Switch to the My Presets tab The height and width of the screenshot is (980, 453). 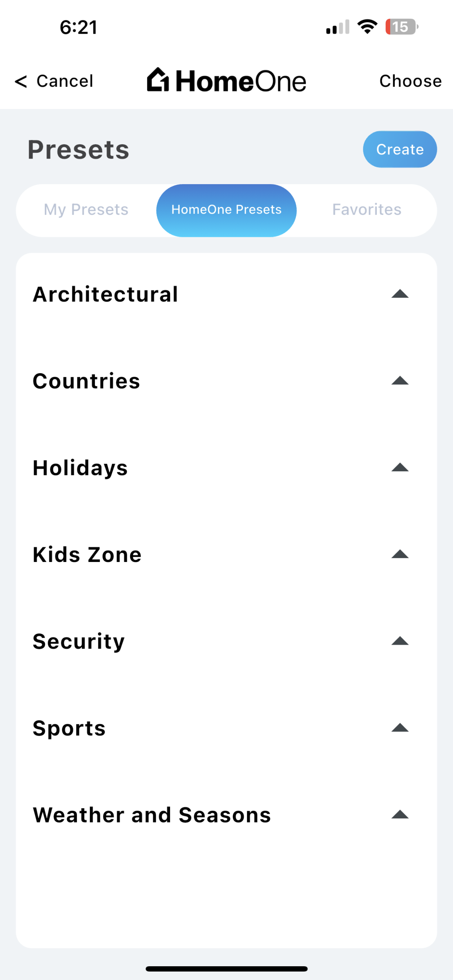[x=86, y=210]
